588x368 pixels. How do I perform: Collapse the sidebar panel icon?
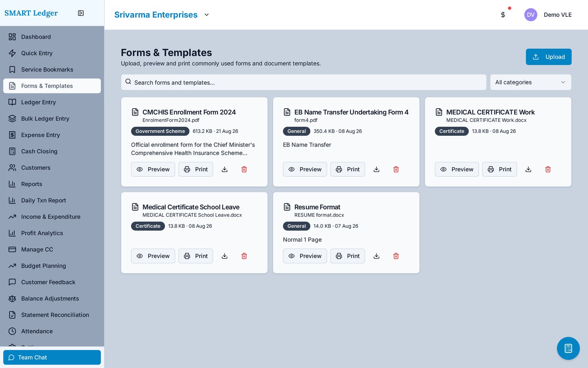click(81, 13)
